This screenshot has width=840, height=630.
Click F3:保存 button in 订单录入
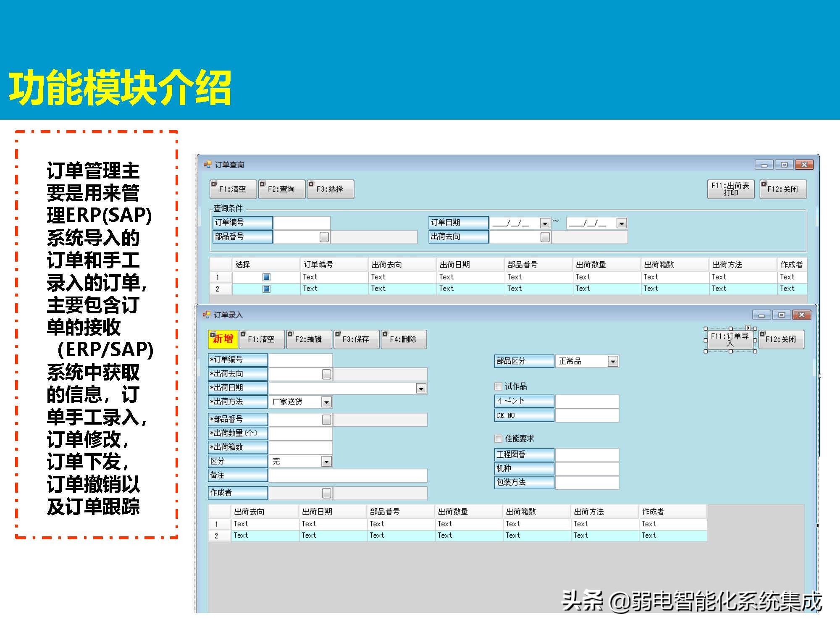pos(357,339)
